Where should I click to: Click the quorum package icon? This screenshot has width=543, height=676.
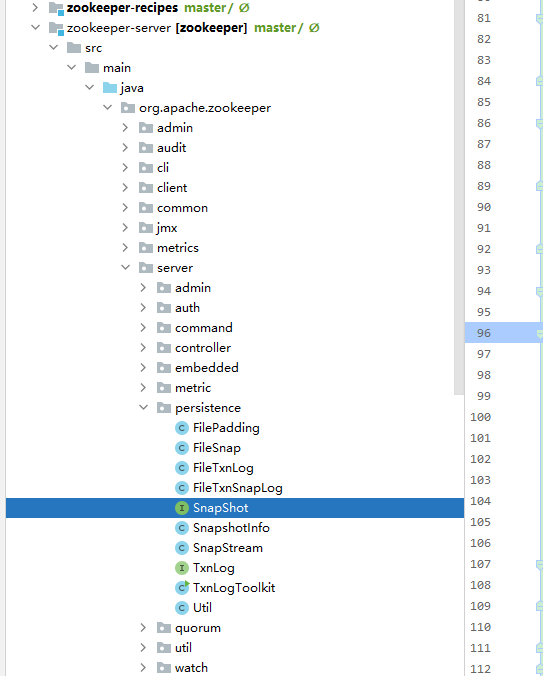[164, 628]
